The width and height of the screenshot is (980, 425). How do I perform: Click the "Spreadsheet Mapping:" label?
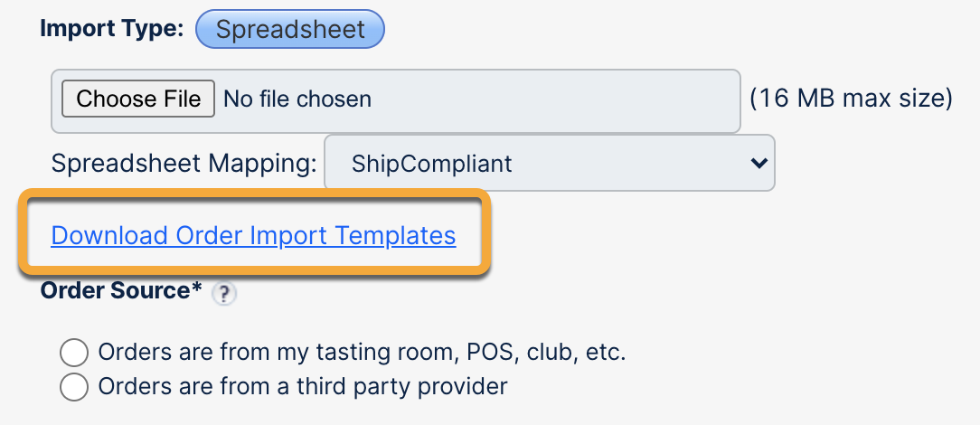(x=184, y=164)
